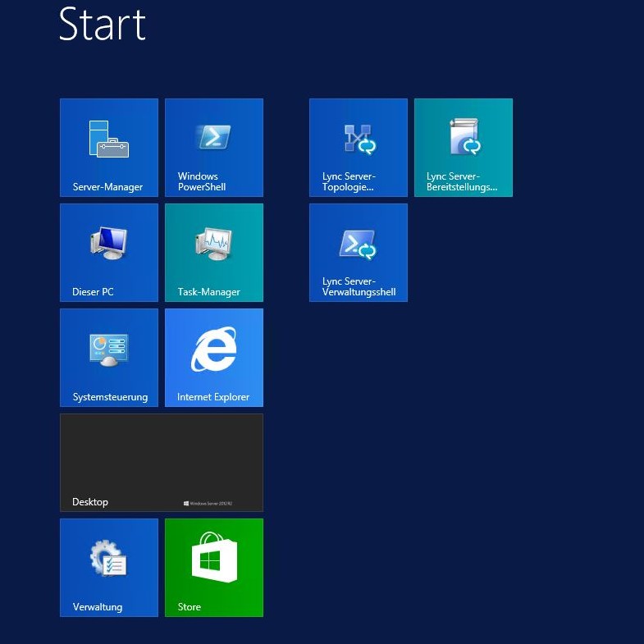
Task: Switch to the Desktop tile
Action: coord(162,463)
